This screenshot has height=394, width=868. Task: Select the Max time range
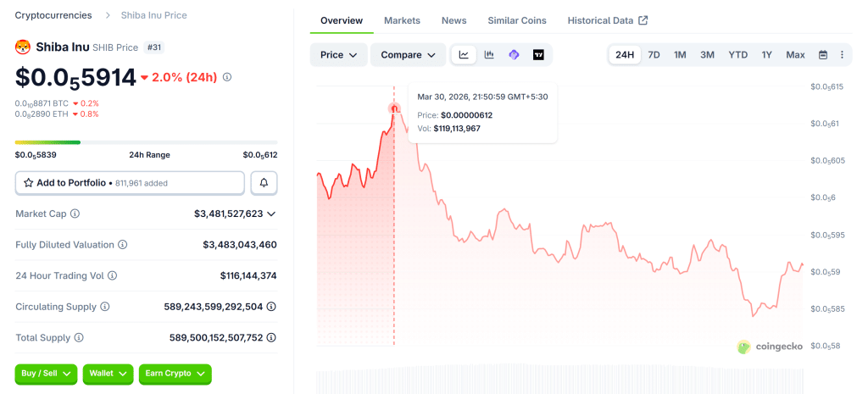795,55
